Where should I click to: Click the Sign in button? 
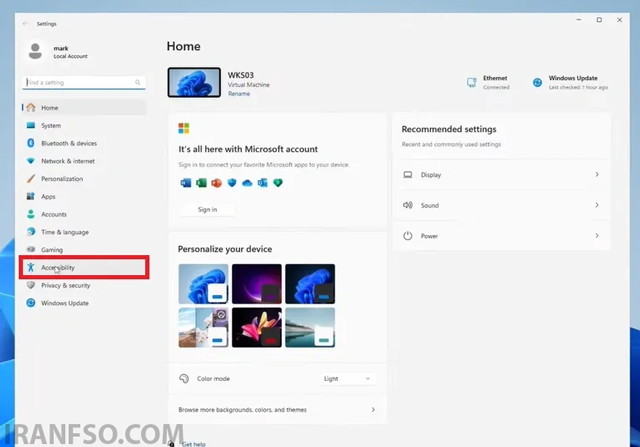(207, 209)
